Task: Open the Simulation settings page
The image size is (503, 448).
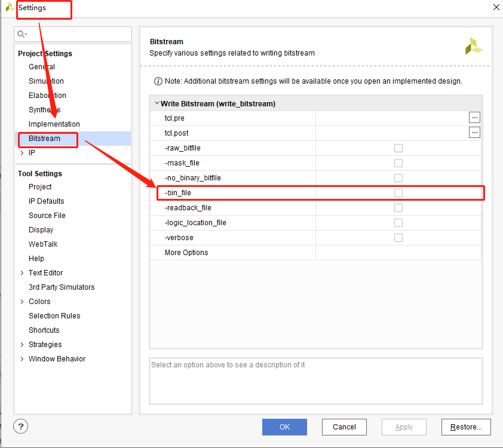Action: click(x=46, y=81)
